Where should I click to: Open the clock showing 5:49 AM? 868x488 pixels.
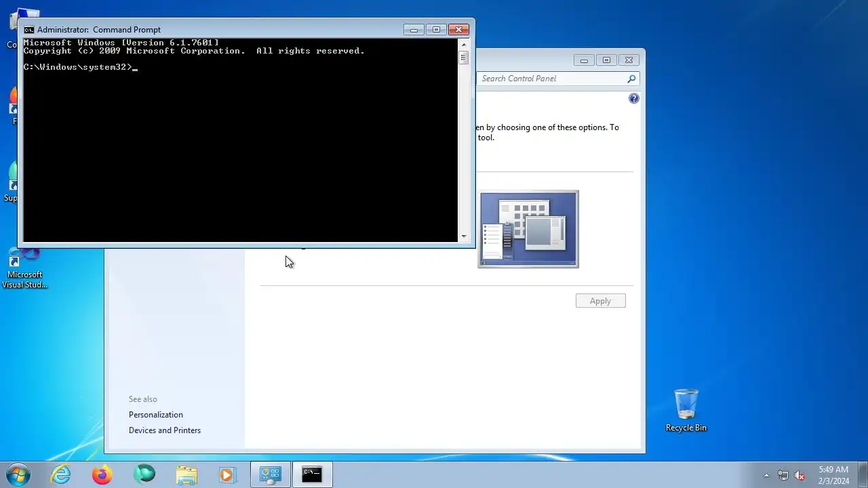click(833, 475)
